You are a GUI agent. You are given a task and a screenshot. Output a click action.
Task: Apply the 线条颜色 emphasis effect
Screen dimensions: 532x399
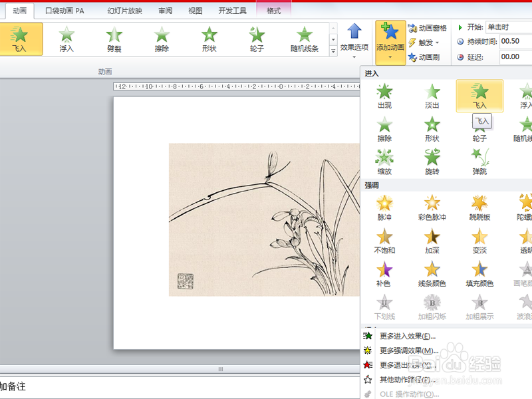[432, 274]
